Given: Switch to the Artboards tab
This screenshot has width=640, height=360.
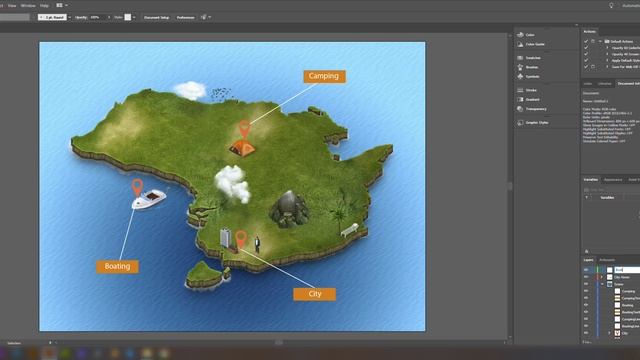Looking at the screenshot, I should (607, 260).
